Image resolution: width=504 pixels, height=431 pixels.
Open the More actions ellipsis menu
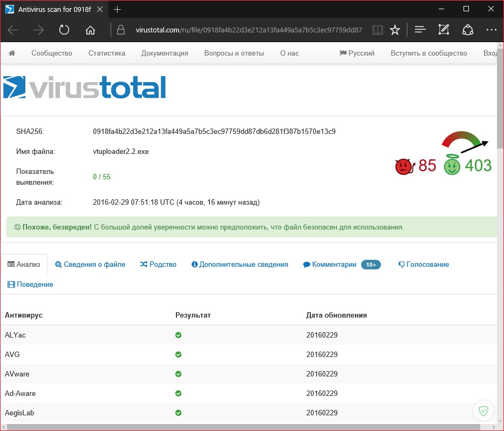point(492,30)
